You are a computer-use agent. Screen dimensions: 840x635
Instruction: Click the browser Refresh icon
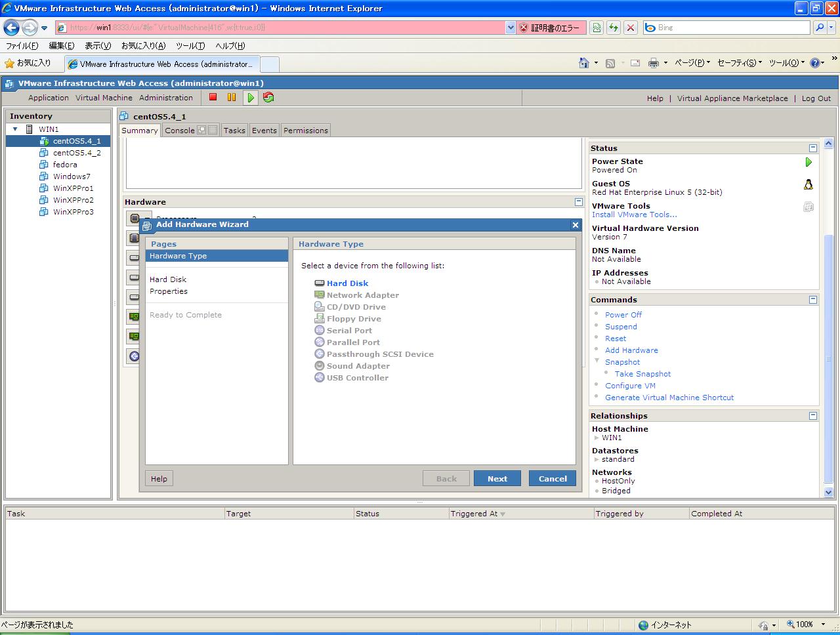tap(614, 28)
